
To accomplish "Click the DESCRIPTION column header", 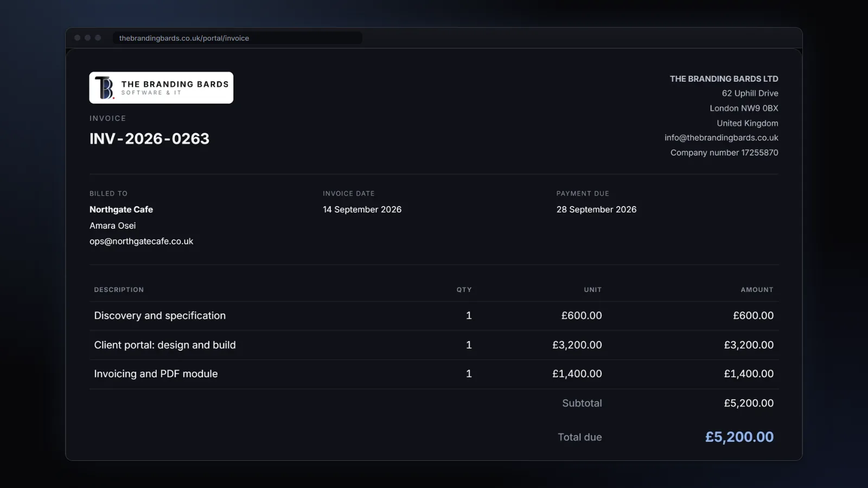I will (119, 290).
